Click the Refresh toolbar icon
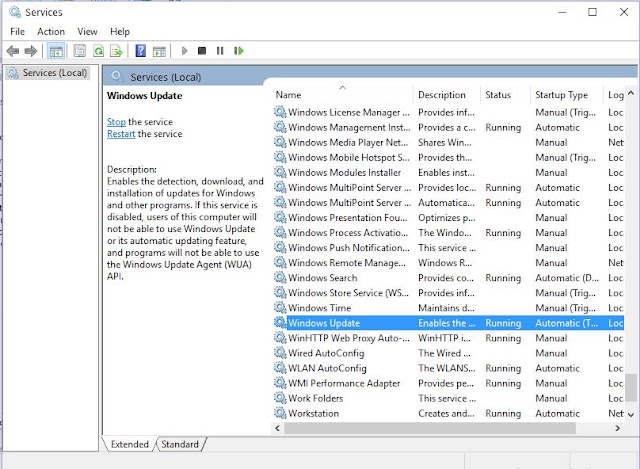This screenshot has width=640, height=469. (x=98, y=51)
